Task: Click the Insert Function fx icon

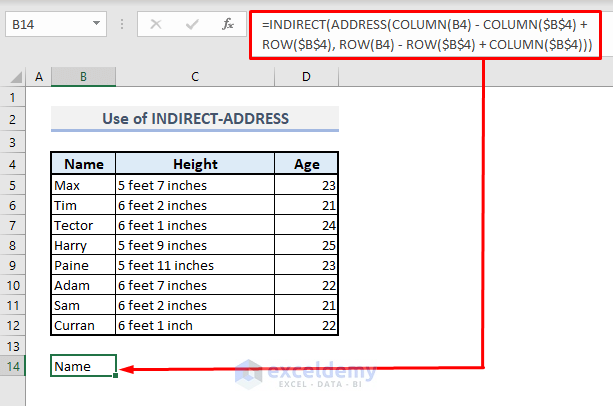Action: point(228,23)
